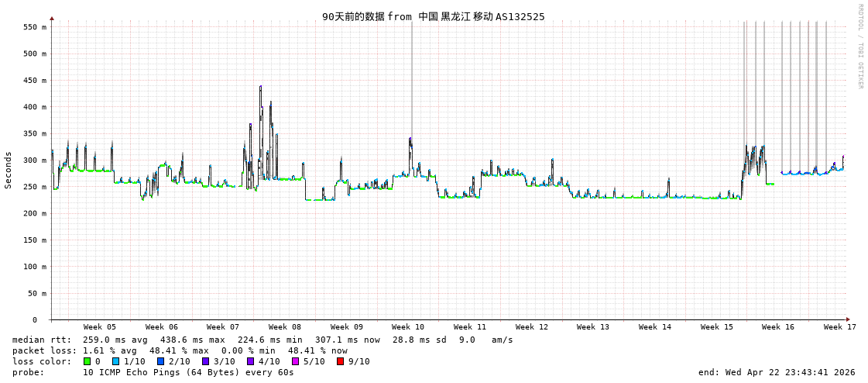Click the green 0 loss color swatch
868x383 pixels.
(87, 361)
